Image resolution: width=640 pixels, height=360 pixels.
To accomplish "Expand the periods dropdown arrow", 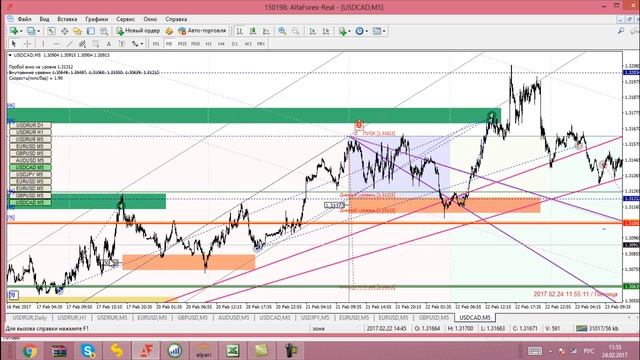I will pyautogui.click(x=367, y=31).
